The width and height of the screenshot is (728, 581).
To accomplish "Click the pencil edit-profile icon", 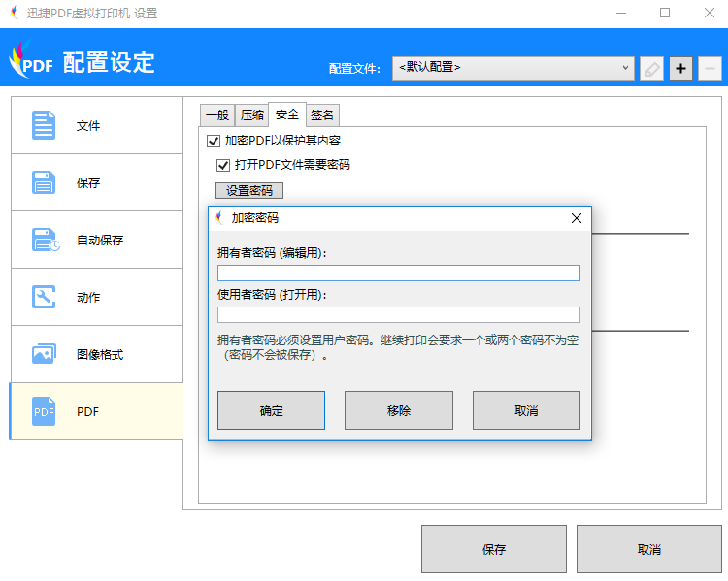I will coord(651,69).
